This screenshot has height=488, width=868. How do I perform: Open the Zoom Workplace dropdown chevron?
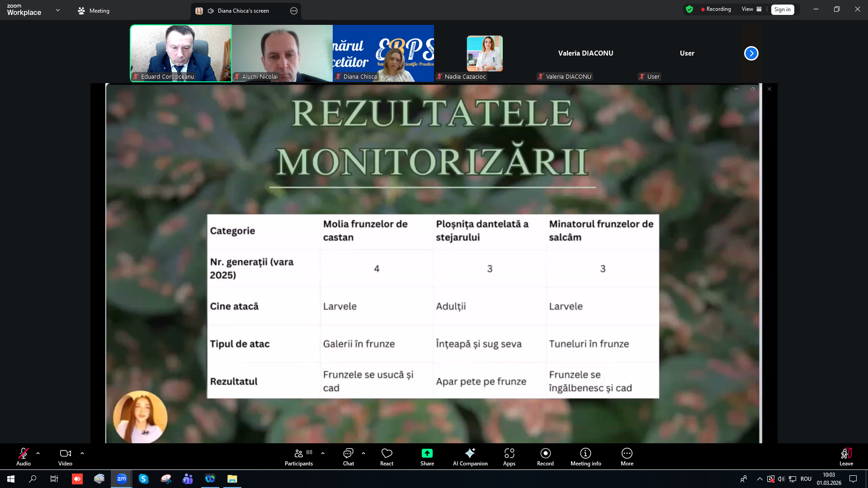(58, 10)
